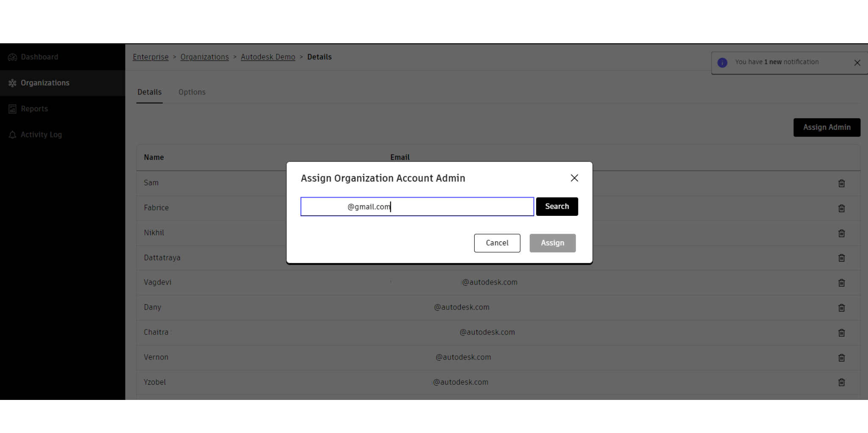Select the Details tab
Screen dimensions: 868x433
[x=149, y=92]
